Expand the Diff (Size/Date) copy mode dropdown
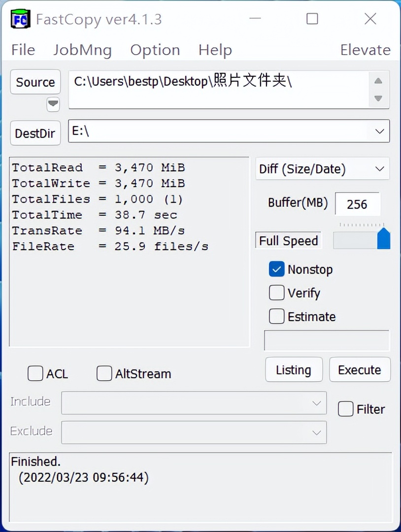This screenshot has width=401, height=532. [379, 168]
